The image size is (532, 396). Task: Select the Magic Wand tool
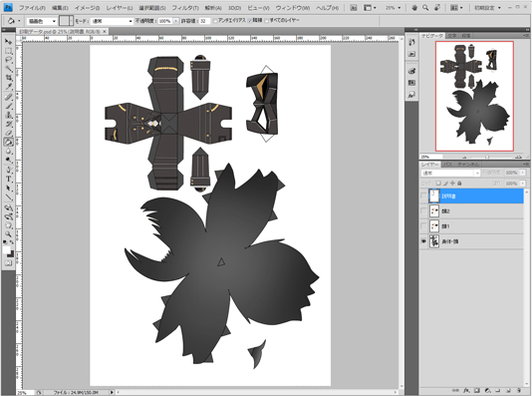tap(9, 69)
